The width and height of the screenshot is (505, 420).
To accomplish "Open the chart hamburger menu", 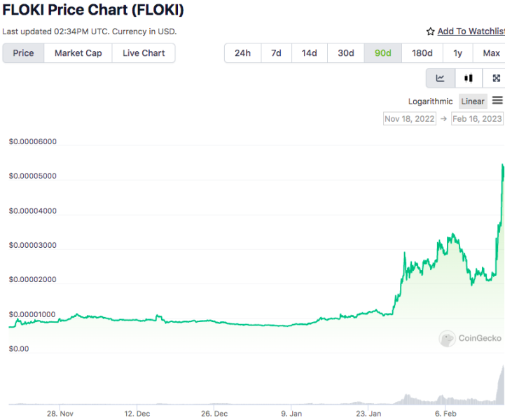I will 497,100.
